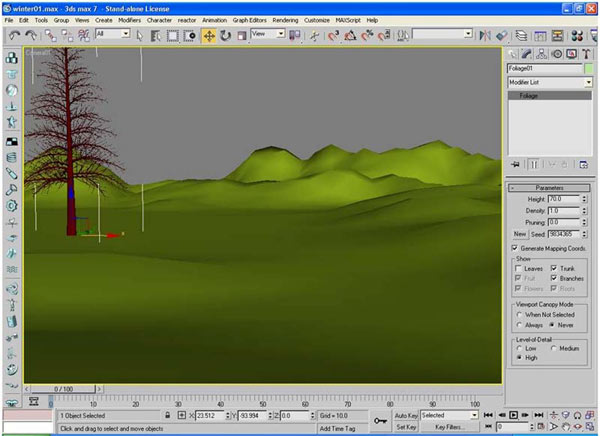Open the Selected key mode dropdown

click(x=449, y=415)
